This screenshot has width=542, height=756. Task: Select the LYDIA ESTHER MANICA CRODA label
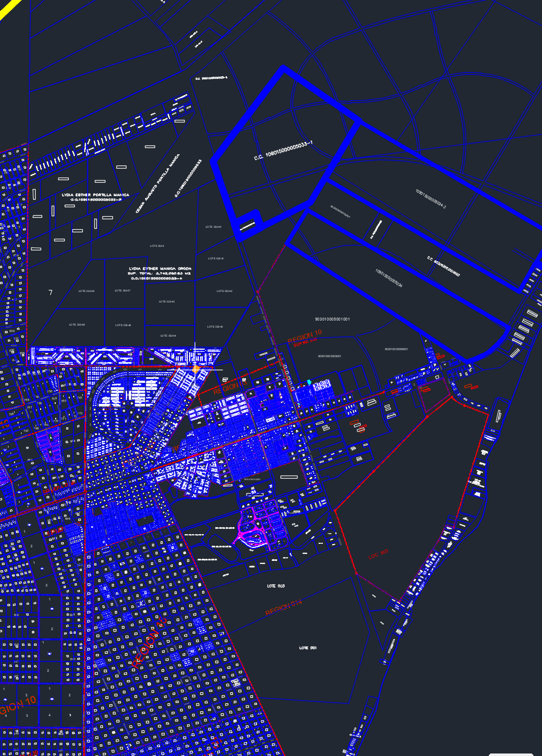coord(160,268)
